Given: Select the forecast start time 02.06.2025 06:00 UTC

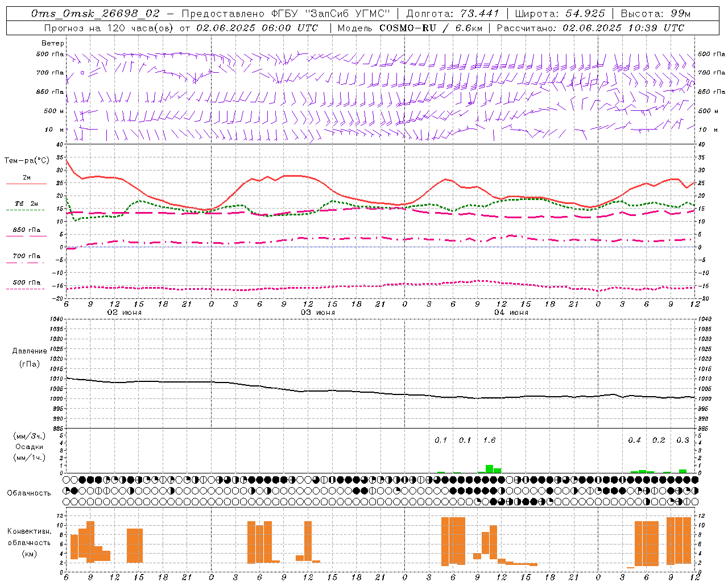Looking at the screenshot, I should point(258,28).
